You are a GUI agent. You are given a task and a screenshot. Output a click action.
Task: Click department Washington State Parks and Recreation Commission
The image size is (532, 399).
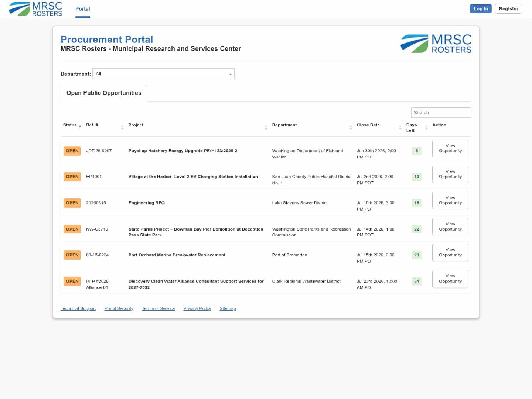tap(311, 232)
